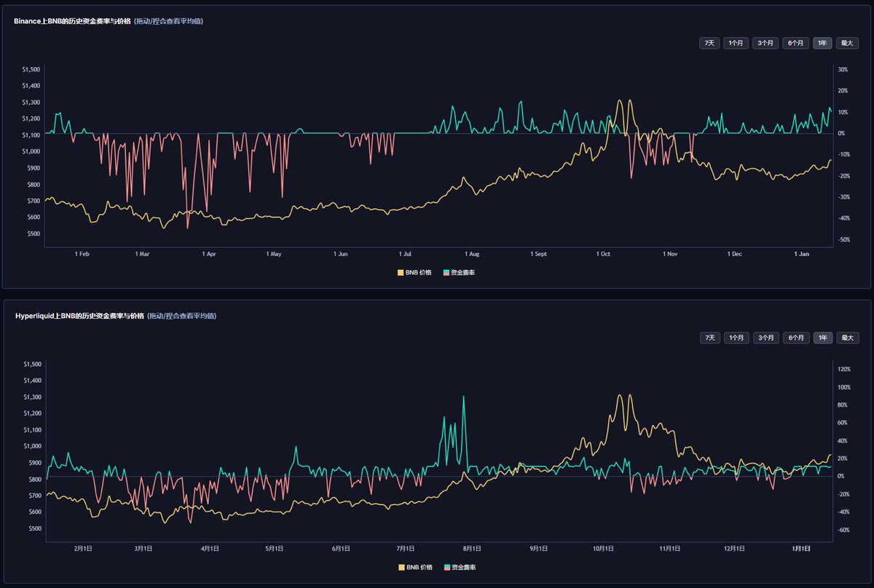Click the late-July funding rate spike on Hyperliquid chart
The image size is (874, 588).
tap(463, 397)
